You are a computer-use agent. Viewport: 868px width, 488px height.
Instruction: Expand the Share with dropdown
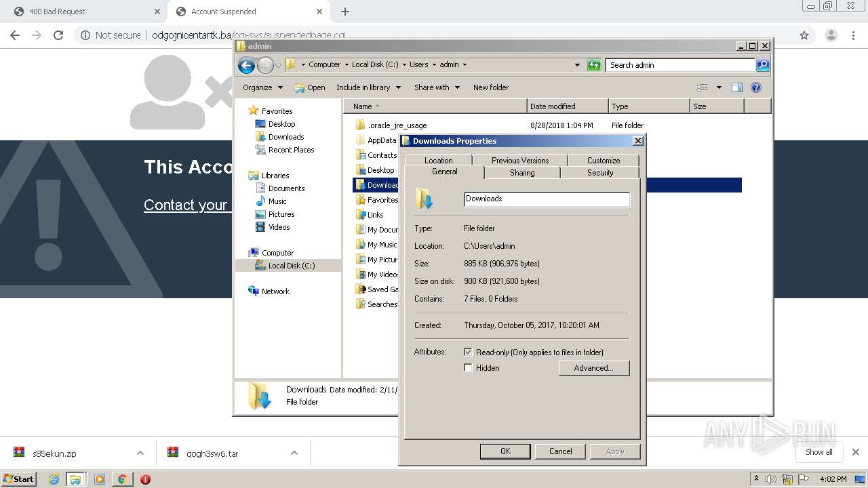point(457,87)
